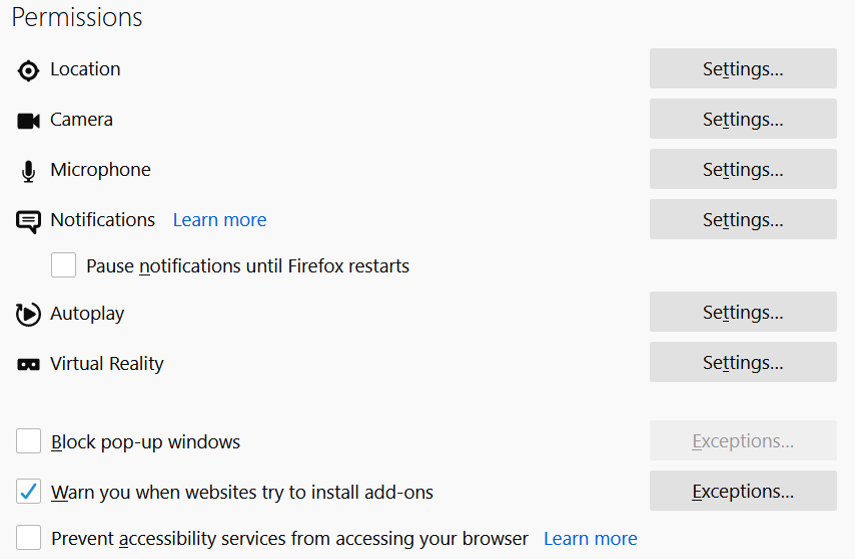This screenshot has height=559, width=855.
Task: Click the Microphone label text
Action: [100, 170]
